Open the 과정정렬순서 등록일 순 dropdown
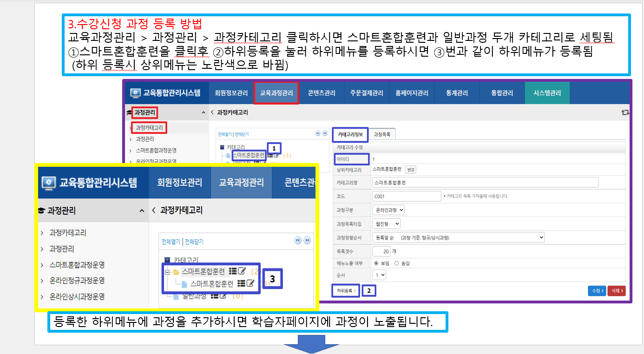The height and width of the screenshot is (354, 644). click(x=458, y=237)
